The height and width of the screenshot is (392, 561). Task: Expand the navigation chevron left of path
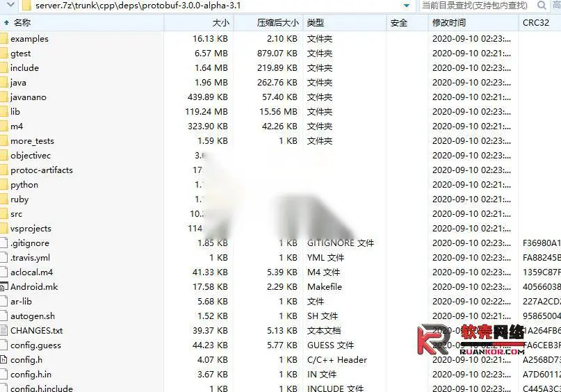coord(10,5)
